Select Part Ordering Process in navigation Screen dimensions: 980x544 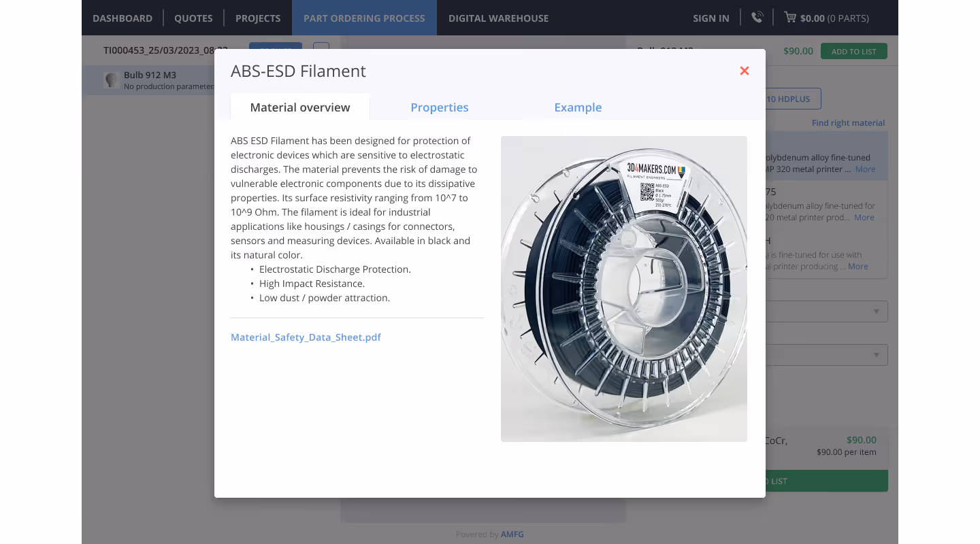[364, 18]
